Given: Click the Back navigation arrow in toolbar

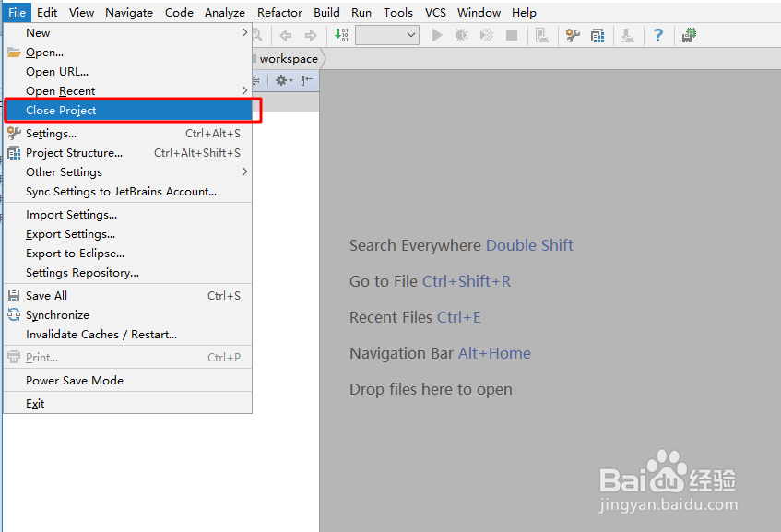Looking at the screenshot, I should coord(286,35).
